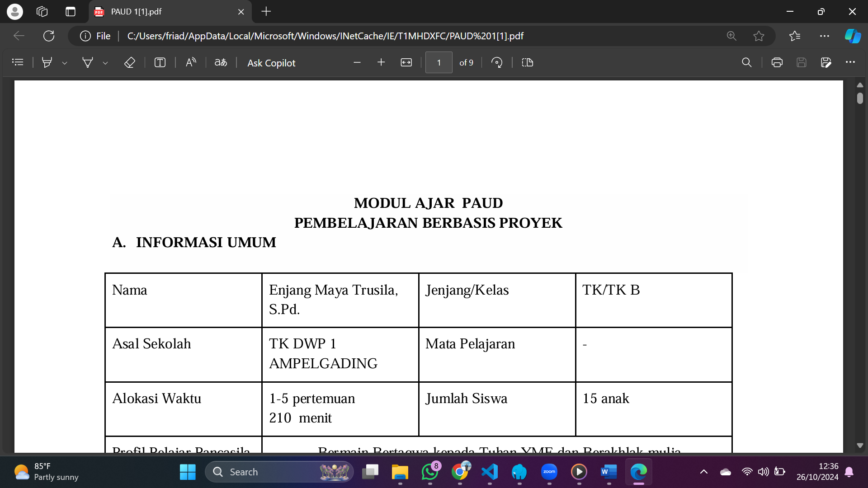
Task: Open the OneDrive tray icon
Action: click(x=726, y=472)
